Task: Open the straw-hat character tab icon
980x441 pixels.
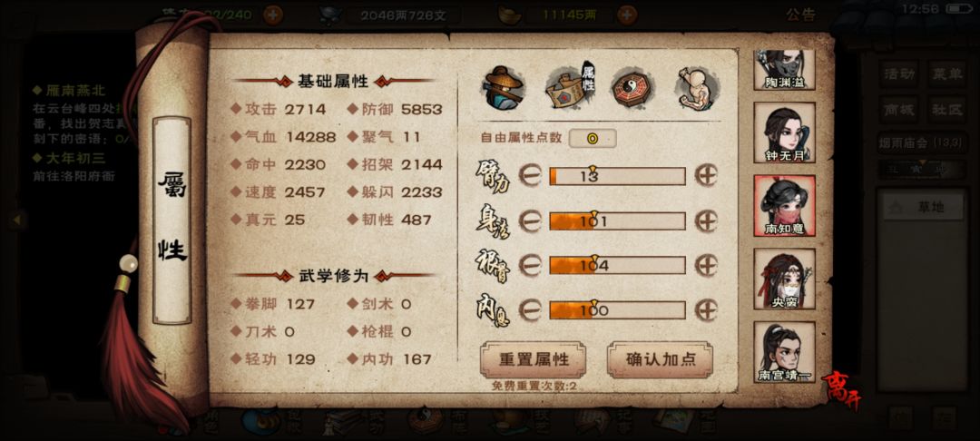Action: (503, 87)
